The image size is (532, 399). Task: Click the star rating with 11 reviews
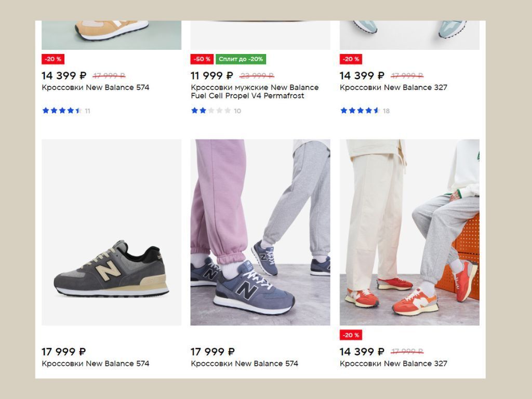pyautogui.click(x=66, y=111)
